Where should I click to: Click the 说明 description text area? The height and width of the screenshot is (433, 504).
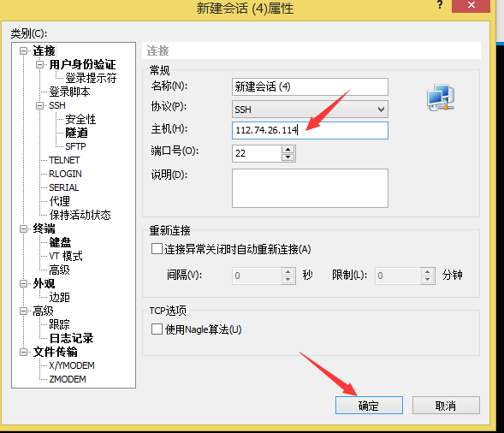[310, 188]
